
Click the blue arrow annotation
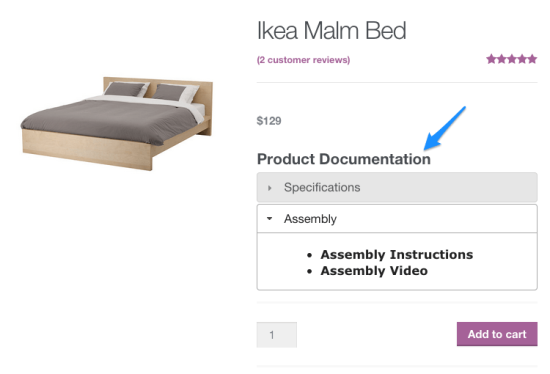pyautogui.click(x=444, y=128)
